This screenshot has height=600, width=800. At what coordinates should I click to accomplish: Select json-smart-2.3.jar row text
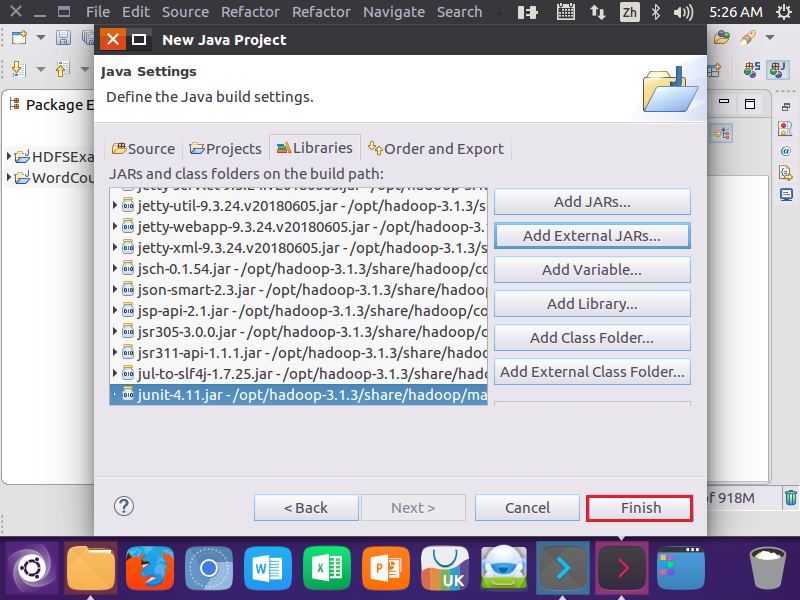(312, 290)
